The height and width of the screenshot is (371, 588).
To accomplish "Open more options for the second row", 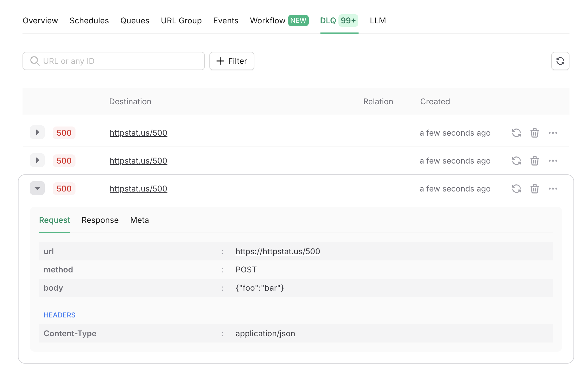I will [x=553, y=161].
